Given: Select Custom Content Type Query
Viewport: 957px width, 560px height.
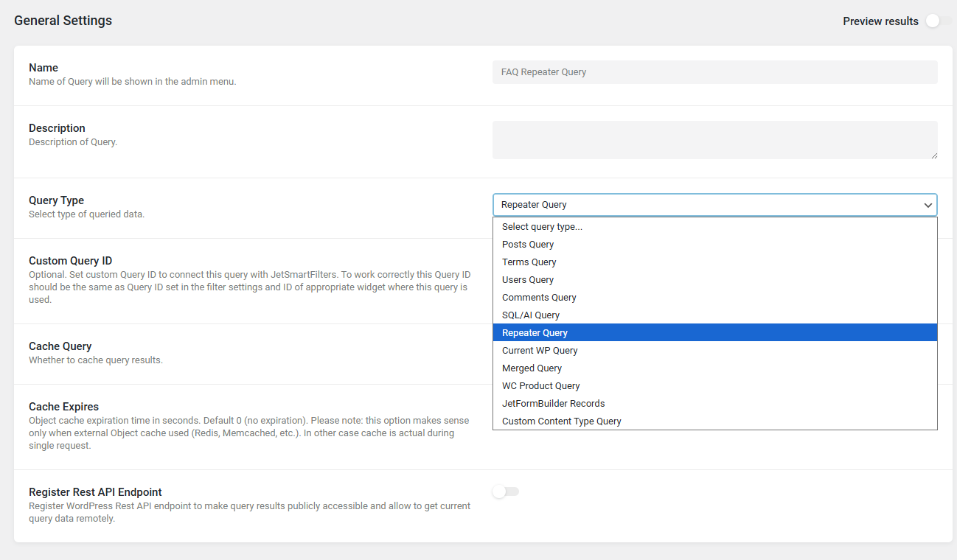Looking at the screenshot, I should (x=561, y=421).
